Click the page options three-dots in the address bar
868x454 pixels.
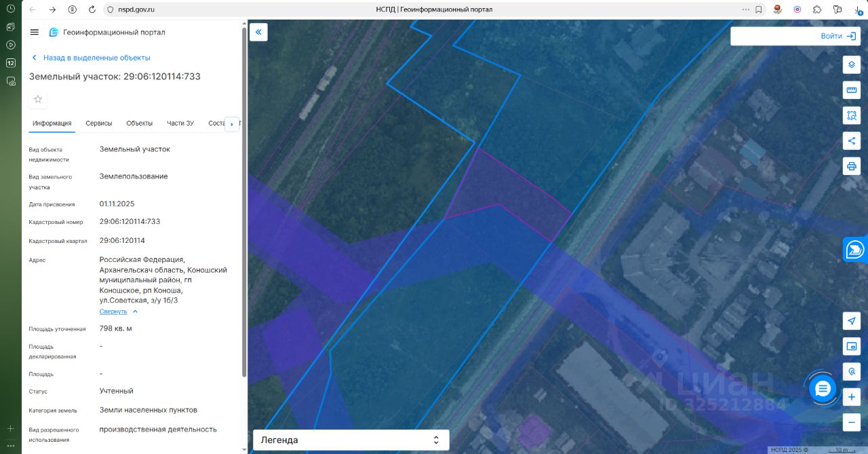pyautogui.click(x=746, y=10)
